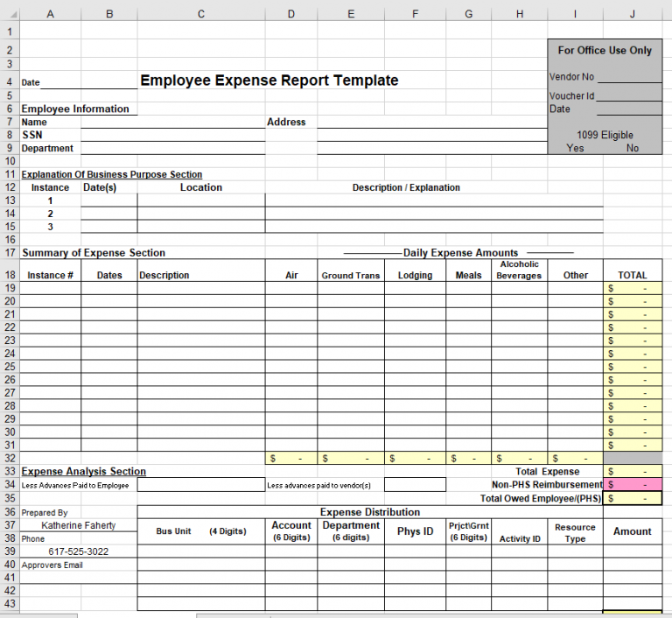Click the Air column sum in row 32

tap(291, 459)
